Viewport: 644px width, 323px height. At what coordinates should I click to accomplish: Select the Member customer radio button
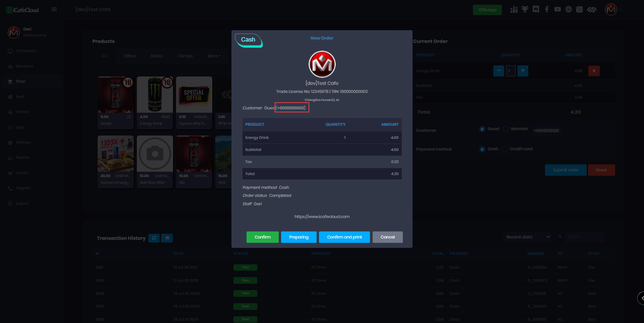(x=506, y=129)
